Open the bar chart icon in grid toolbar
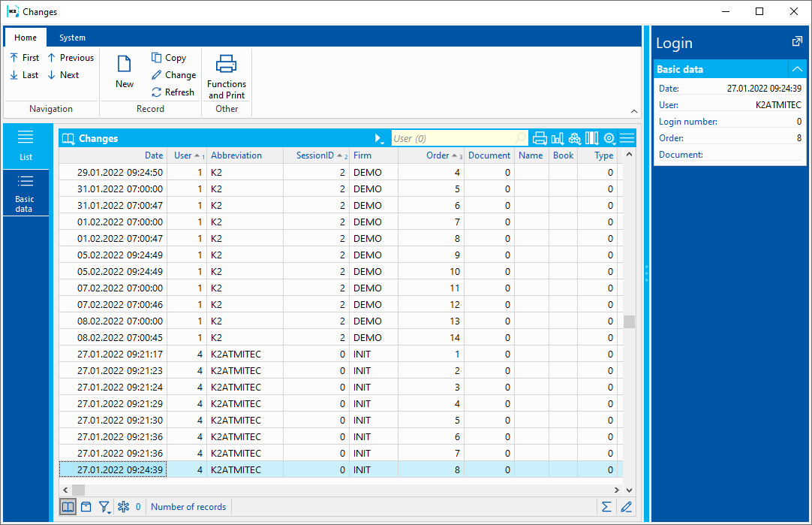This screenshot has width=812, height=525. point(558,138)
